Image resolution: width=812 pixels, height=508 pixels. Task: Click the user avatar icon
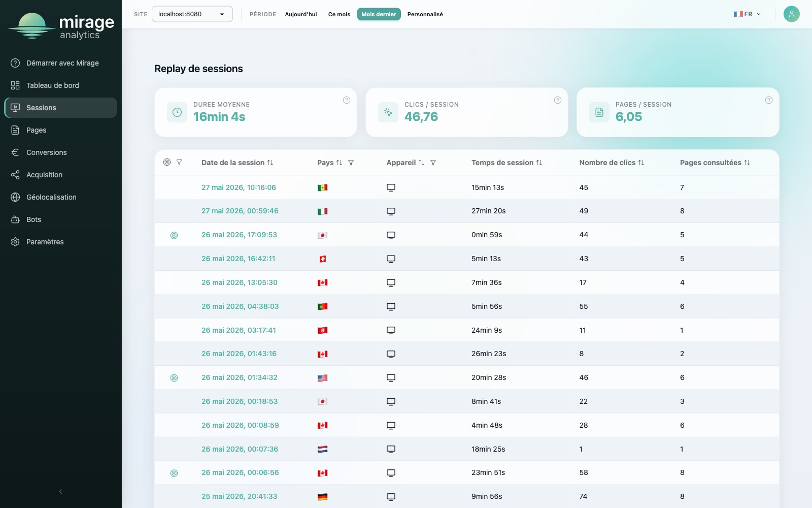coord(791,14)
